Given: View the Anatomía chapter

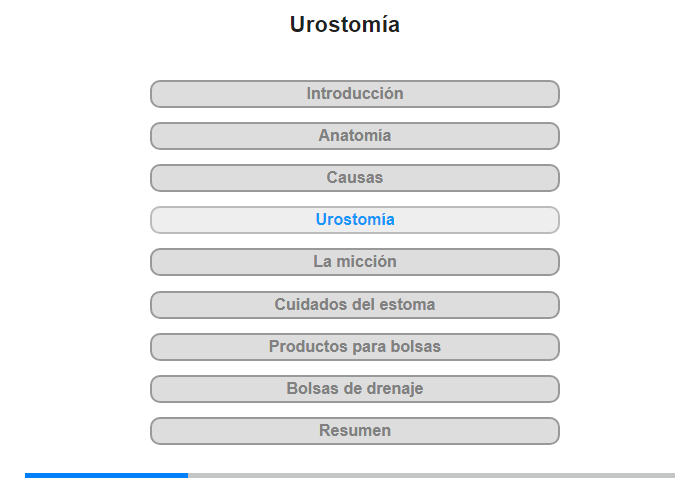Looking at the screenshot, I should pos(354,136).
